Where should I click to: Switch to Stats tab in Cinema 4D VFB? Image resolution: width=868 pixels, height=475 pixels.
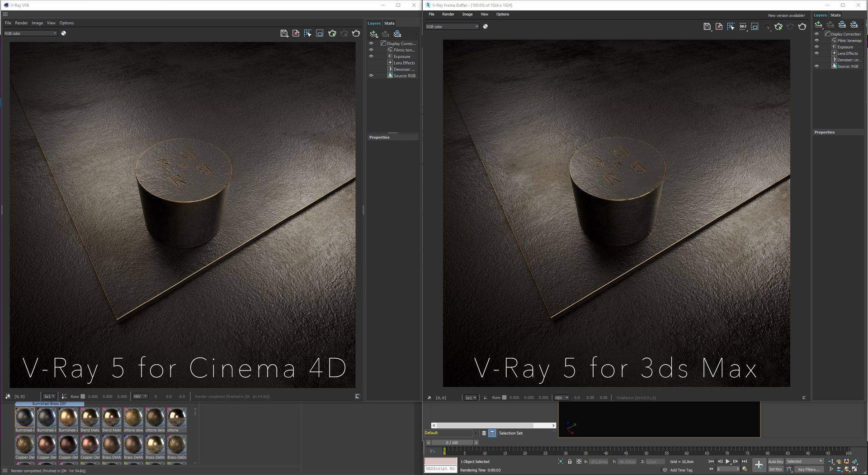389,23
